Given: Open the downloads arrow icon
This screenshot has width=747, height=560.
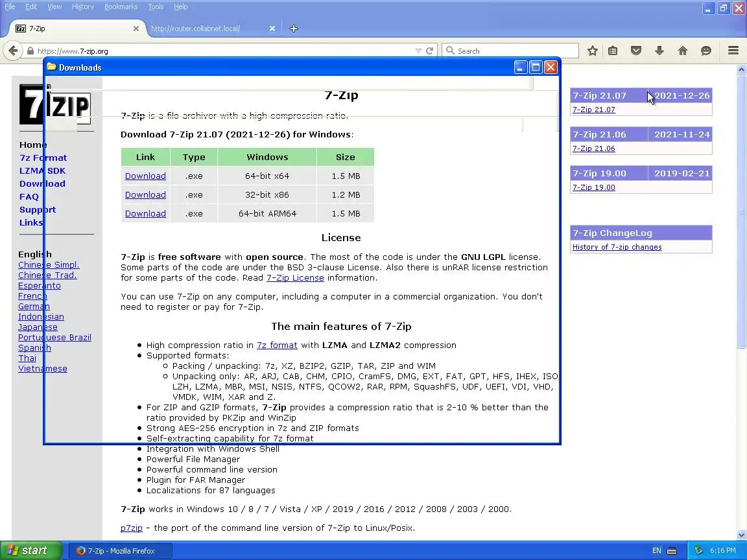Looking at the screenshot, I should (659, 51).
